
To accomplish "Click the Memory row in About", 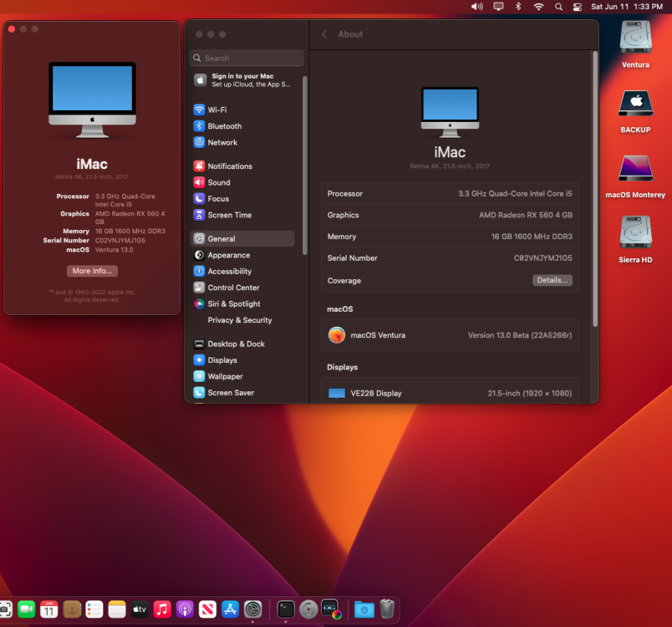I will (450, 237).
